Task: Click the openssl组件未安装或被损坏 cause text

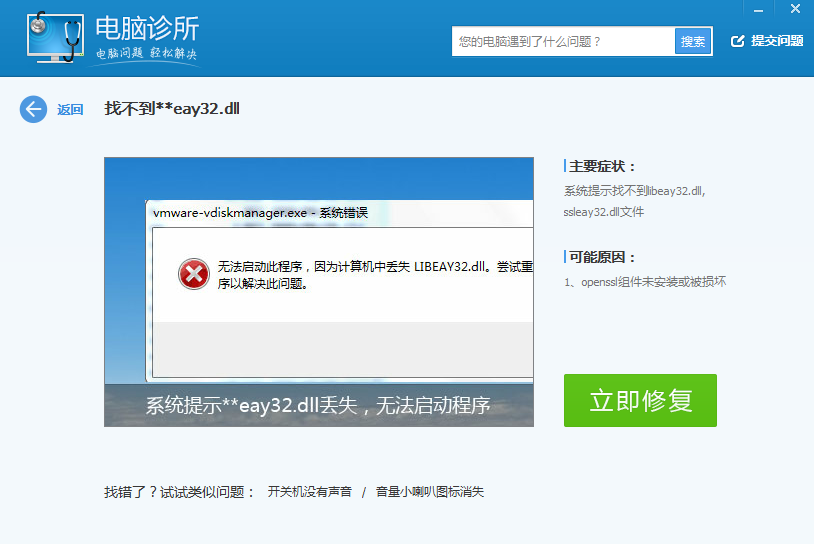Action: (x=654, y=282)
